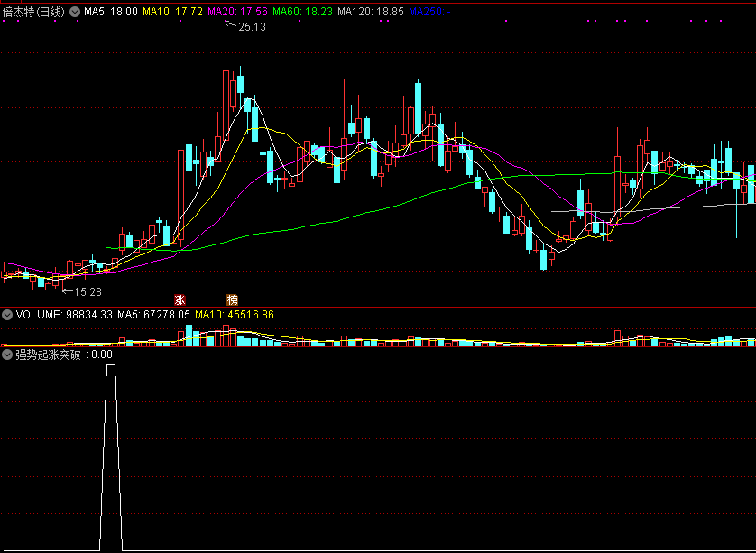Click the MA60: 18.23 label
This screenshot has width=756, height=553.
[x=303, y=12]
